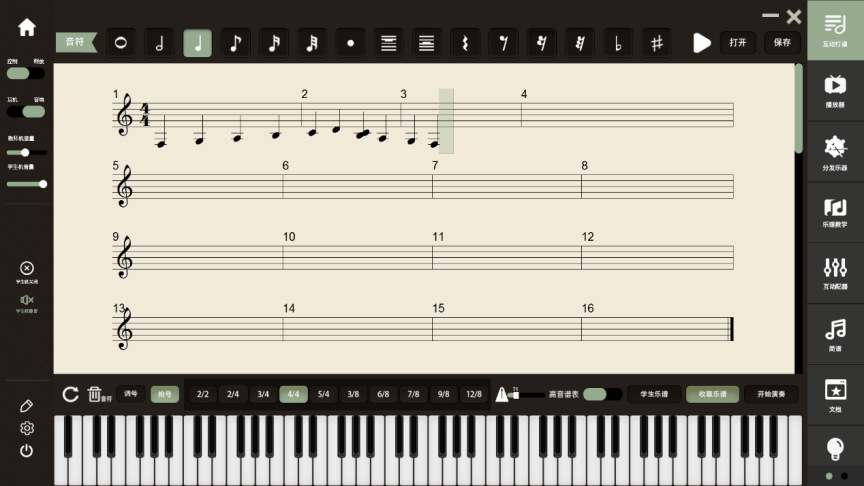
Task: Insert a quarter rest symbol
Action: click(x=465, y=43)
